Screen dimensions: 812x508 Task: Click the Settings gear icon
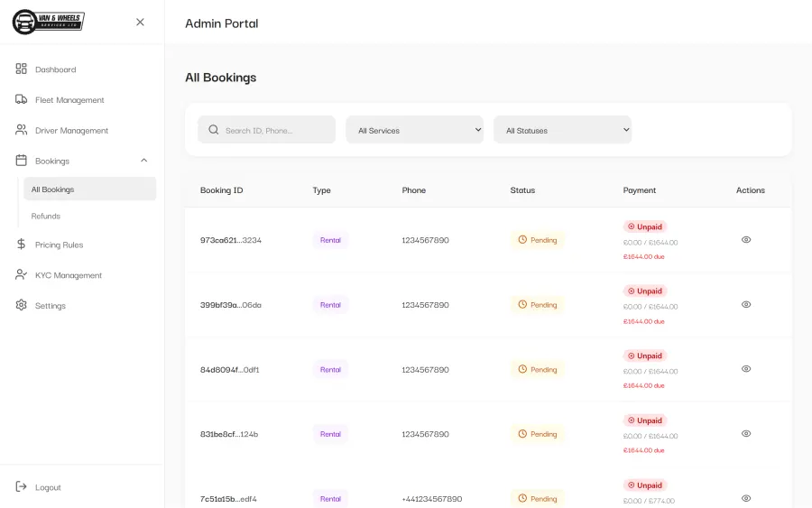pos(22,305)
